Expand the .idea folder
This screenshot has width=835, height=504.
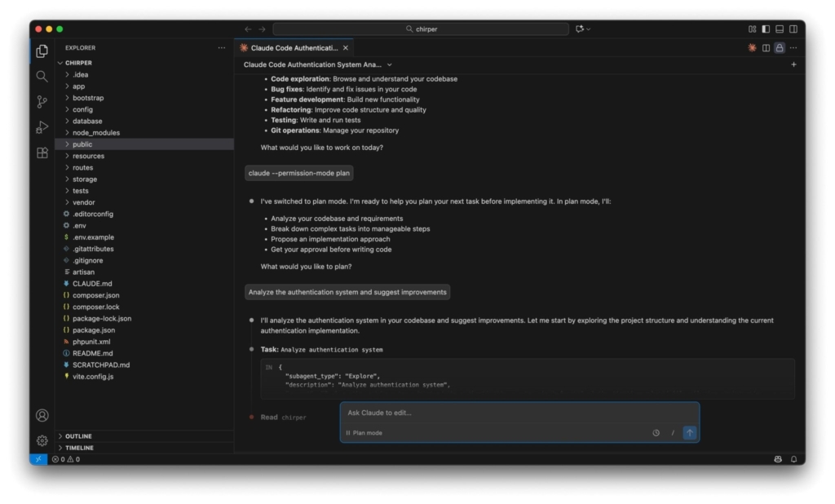144,74
